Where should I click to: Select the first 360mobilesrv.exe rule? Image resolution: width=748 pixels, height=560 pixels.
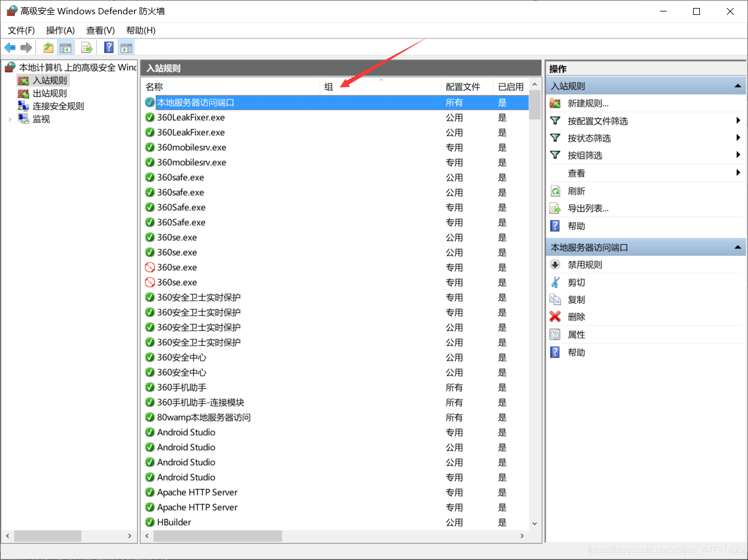point(335,147)
